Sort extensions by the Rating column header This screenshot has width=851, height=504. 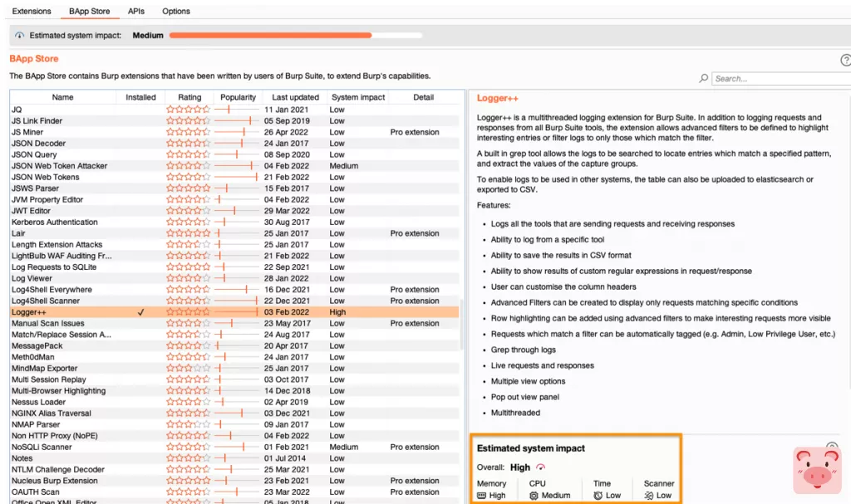189,96
